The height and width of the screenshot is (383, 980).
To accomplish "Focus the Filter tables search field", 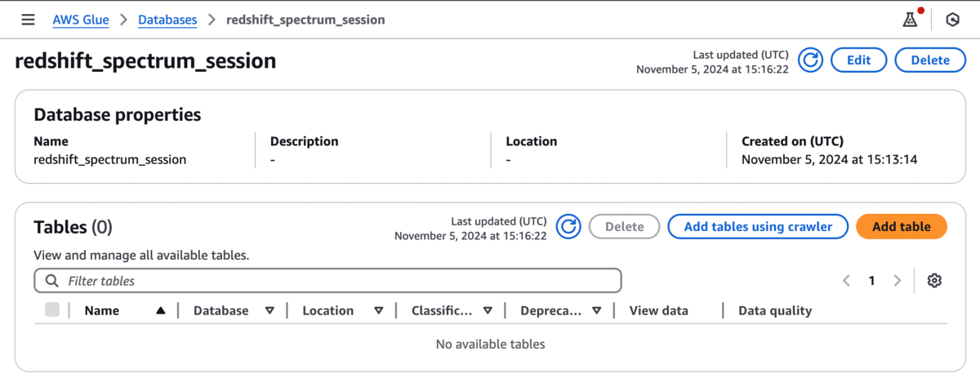I will (x=327, y=281).
